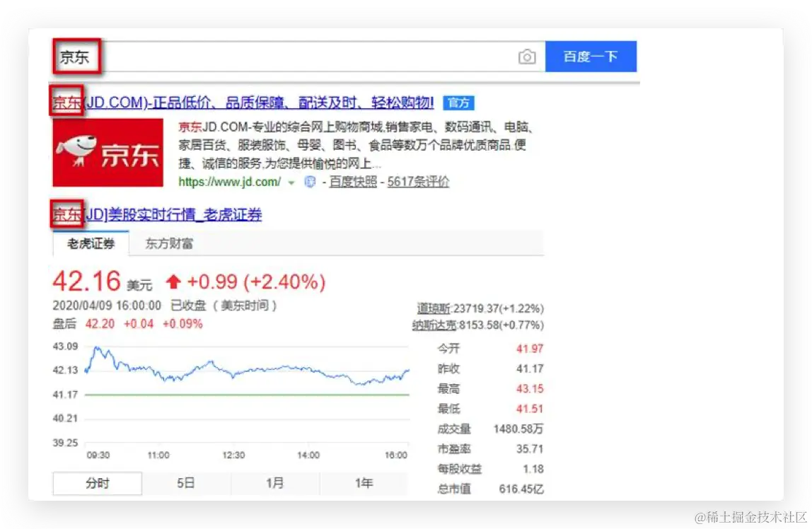
Task: Expand the dropdown arrow beside the jd.com URL
Action: [291, 182]
